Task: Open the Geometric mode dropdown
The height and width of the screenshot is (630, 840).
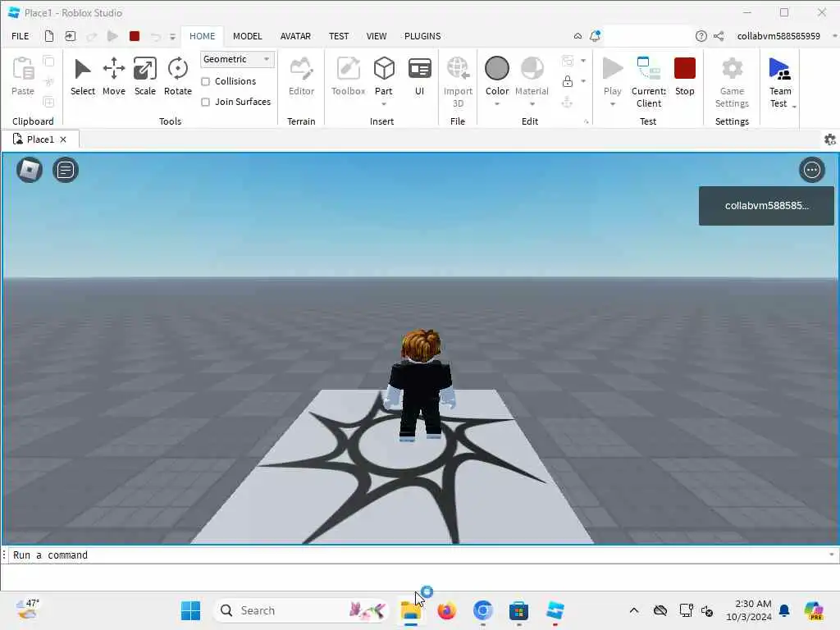Action: click(237, 59)
